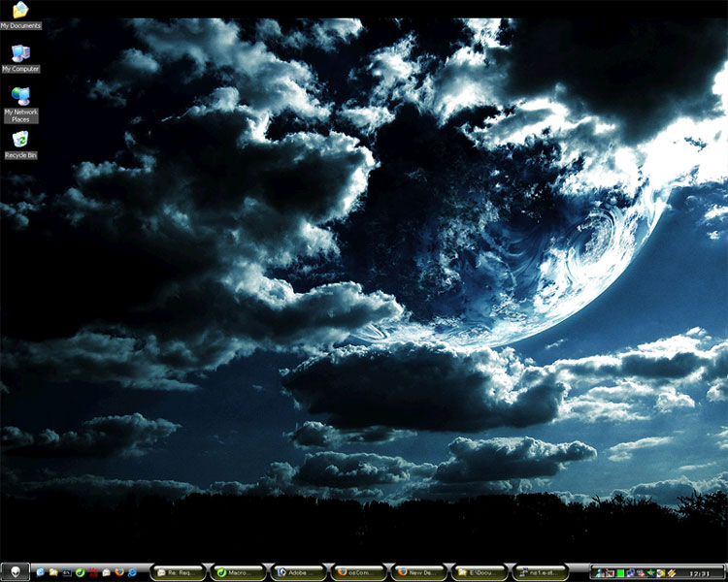Switch to the "osCom..." Firefox window
728x582 pixels.
point(358,572)
